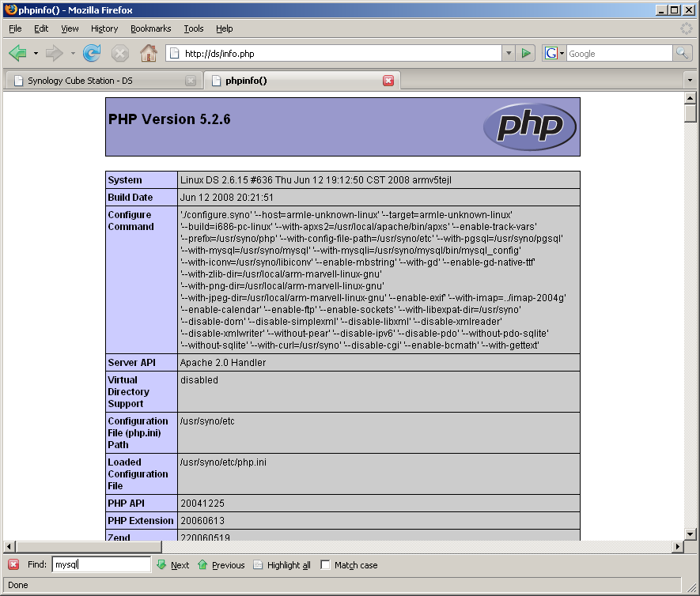Open the Bookmarks menu

150,28
